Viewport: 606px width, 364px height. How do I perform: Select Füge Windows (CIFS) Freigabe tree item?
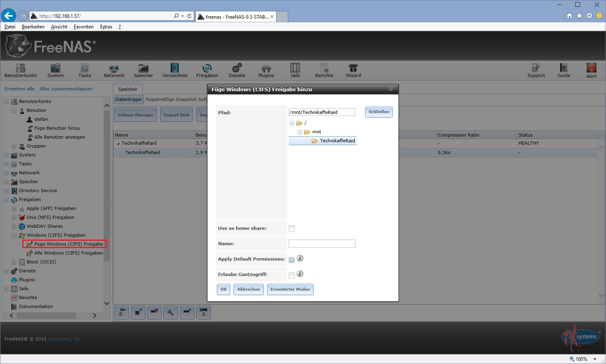tap(64, 244)
